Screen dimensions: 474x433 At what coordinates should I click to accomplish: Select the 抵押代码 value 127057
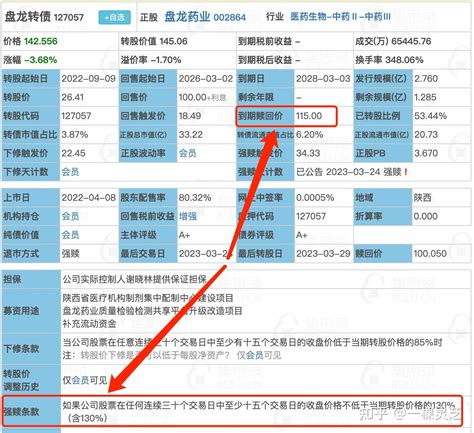311,216
